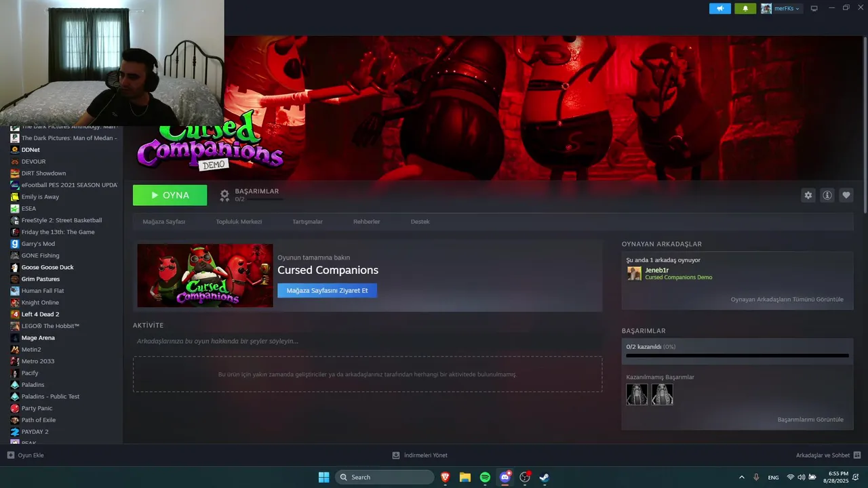Image resolution: width=868 pixels, height=488 pixels.
Task: Open the Mağaza Sayfası tab
Action: (x=163, y=222)
